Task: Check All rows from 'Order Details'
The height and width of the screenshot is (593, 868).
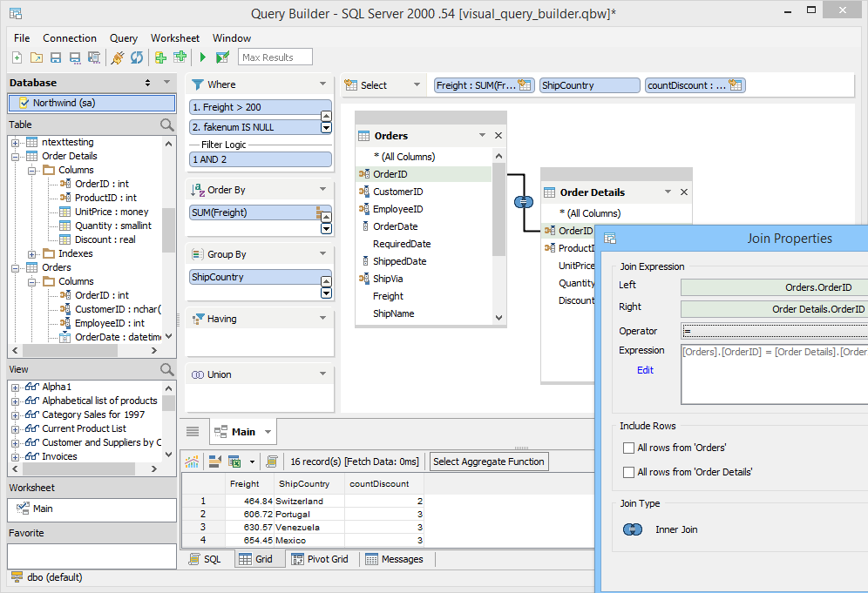Action: [x=629, y=472]
